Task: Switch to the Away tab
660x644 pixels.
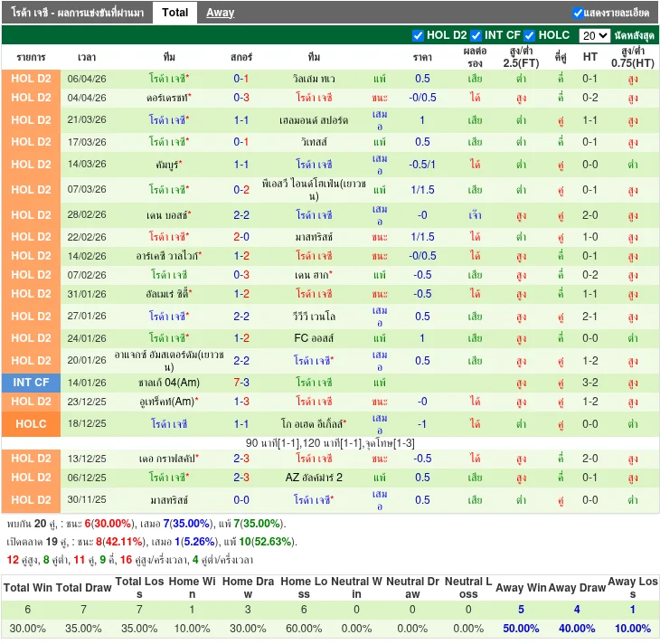Action: tap(220, 13)
